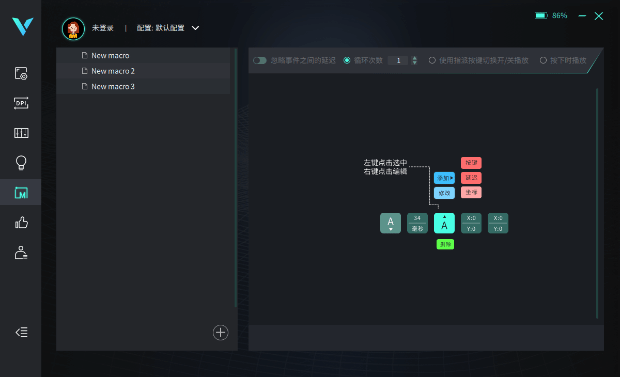Select the highlighted key-up A event block
The height and width of the screenshot is (377, 620).
pos(444,223)
